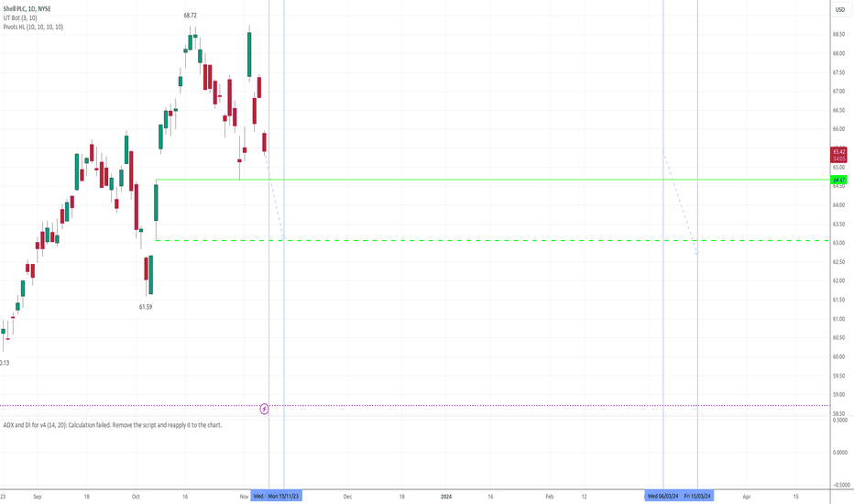The width and height of the screenshot is (854, 504).
Task: Click the Sep label on time axis
Action: (x=37, y=497)
